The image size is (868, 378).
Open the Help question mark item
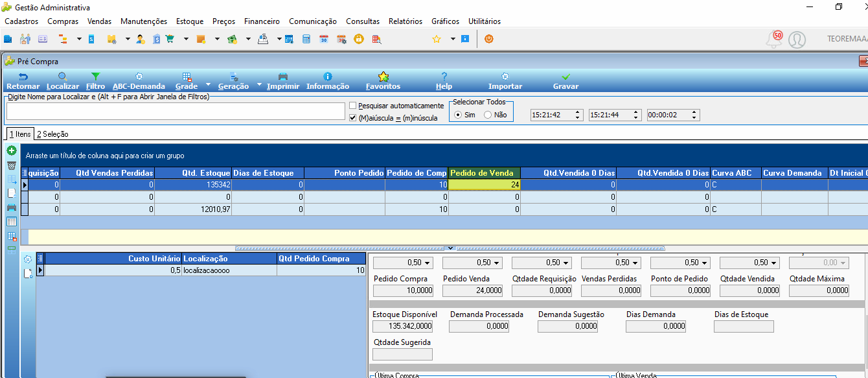tap(444, 81)
